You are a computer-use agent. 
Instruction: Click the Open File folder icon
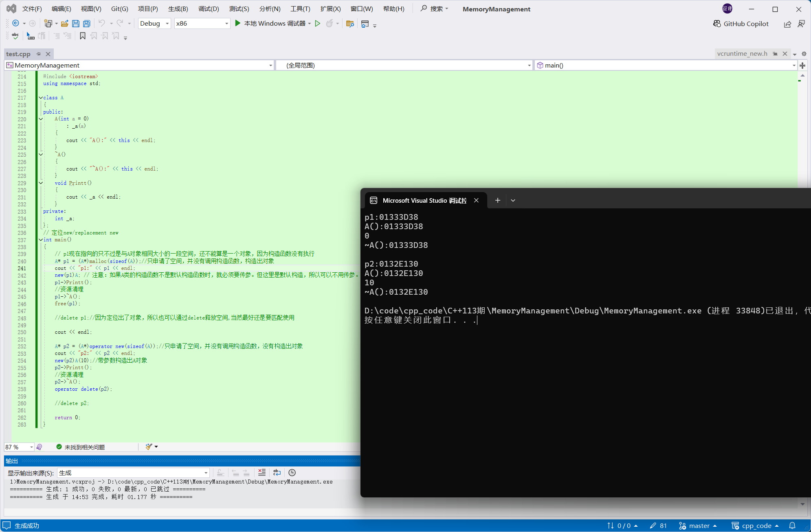(x=65, y=24)
